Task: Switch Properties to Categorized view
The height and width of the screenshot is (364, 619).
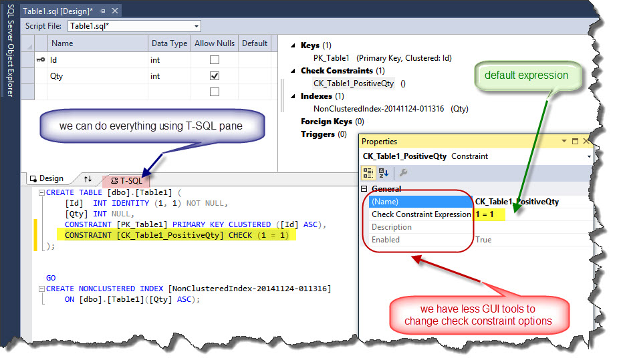Action: tap(368, 173)
